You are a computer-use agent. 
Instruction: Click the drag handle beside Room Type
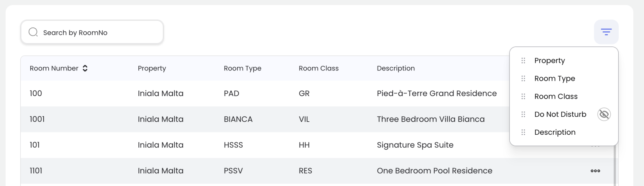tap(523, 78)
